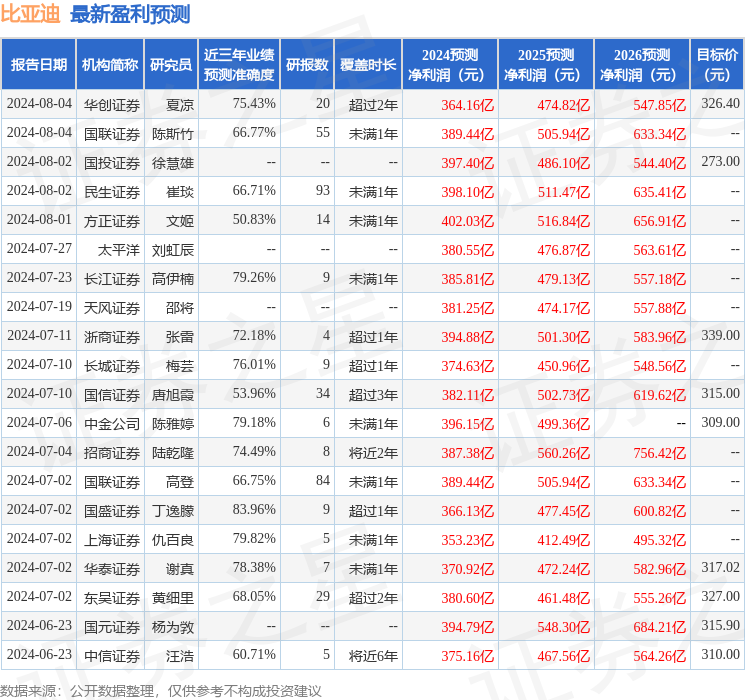Click the 75.43% accuracy value
This screenshot has width=745, height=700.
[x=254, y=103]
